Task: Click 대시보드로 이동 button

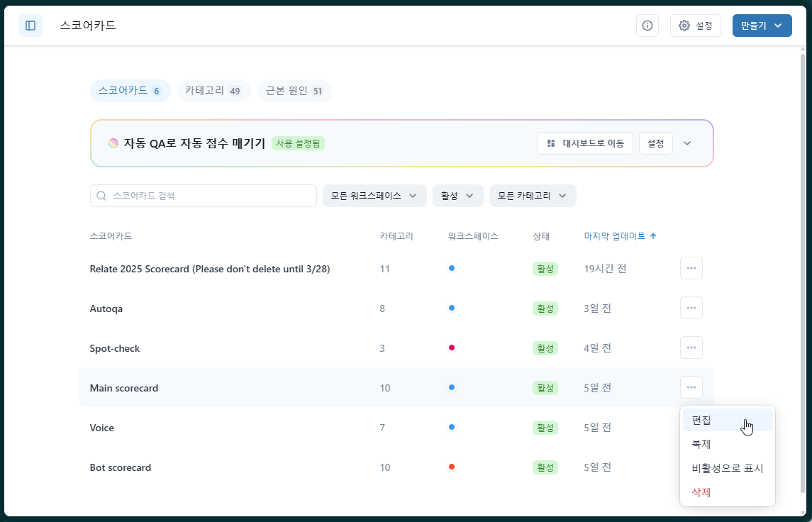Action: coord(584,143)
